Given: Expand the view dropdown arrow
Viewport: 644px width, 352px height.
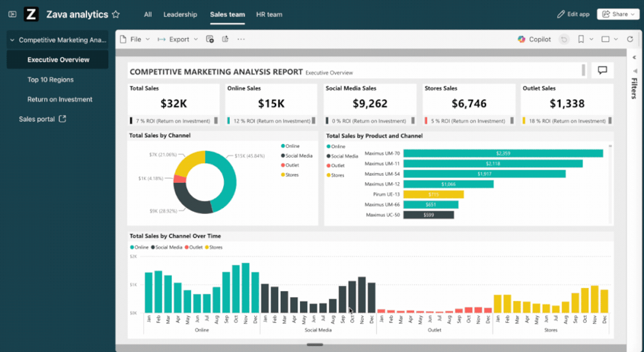Looking at the screenshot, I should (x=616, y=40).
